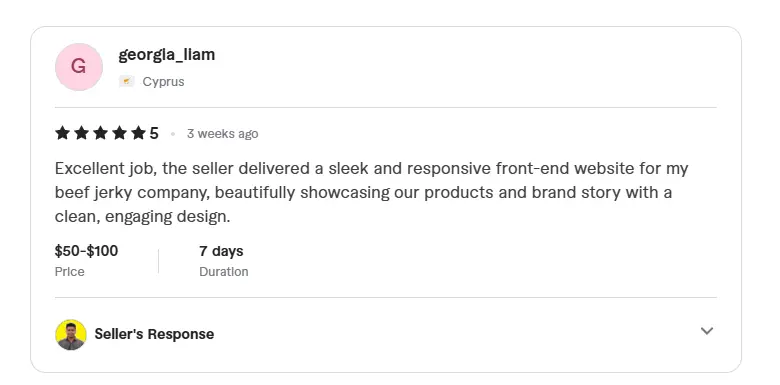This screenshot has height=385, width=780.
Task: Click the pink G avatar circle
Action: [x=79, y=67]
